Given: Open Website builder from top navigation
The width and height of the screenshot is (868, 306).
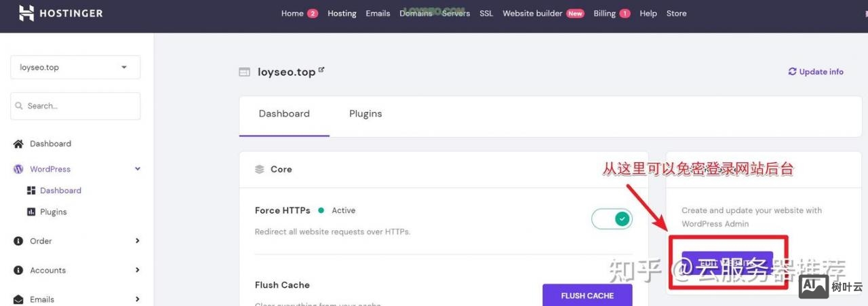Looking at the screenshot, I should 532,14.
